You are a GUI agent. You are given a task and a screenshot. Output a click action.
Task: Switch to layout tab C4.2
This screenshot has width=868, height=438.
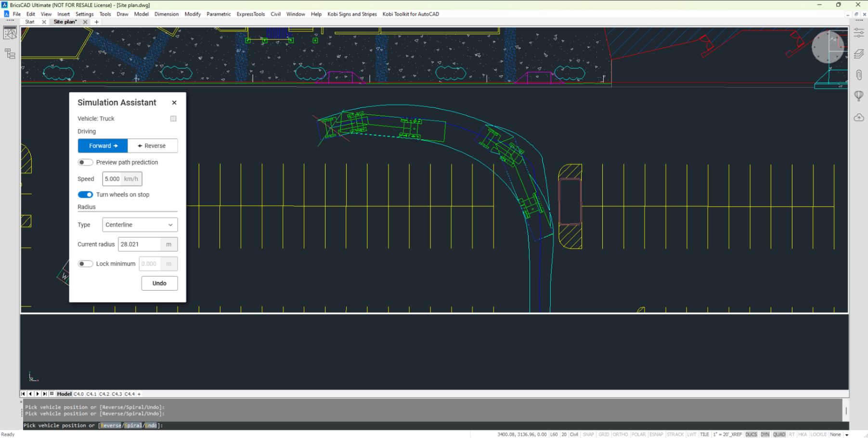pos(104,394)
